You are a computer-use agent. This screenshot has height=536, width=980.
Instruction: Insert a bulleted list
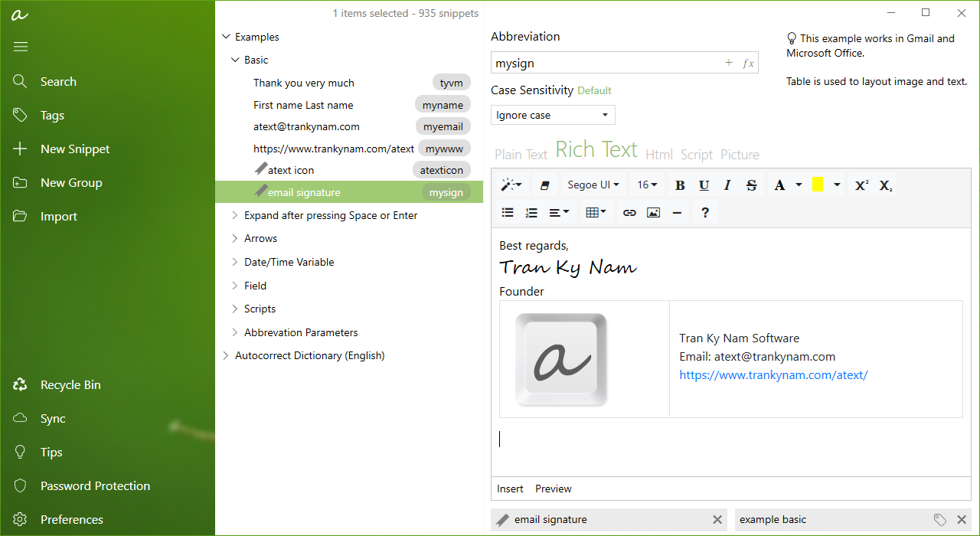tap(508, 213)
